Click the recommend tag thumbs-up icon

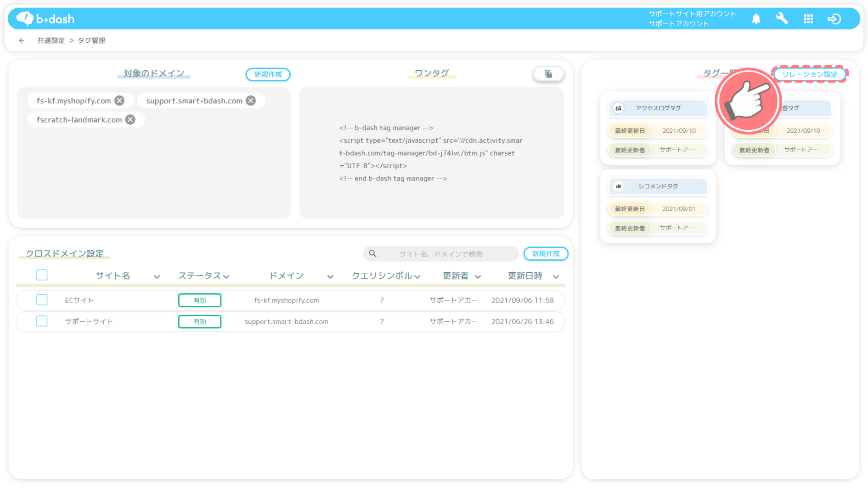click(x=618, y=186)
